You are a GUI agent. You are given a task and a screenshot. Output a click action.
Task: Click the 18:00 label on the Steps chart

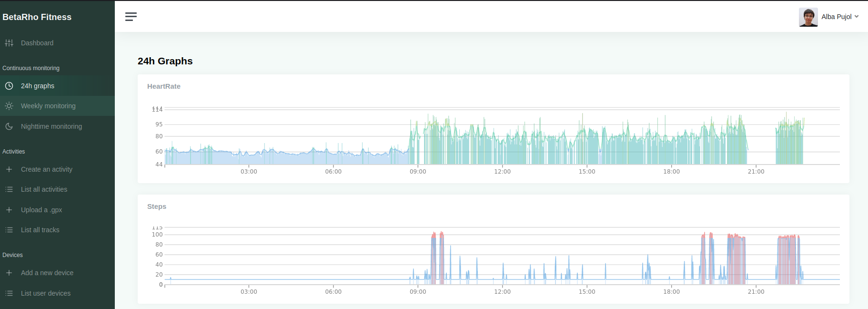tap(671, 292)
